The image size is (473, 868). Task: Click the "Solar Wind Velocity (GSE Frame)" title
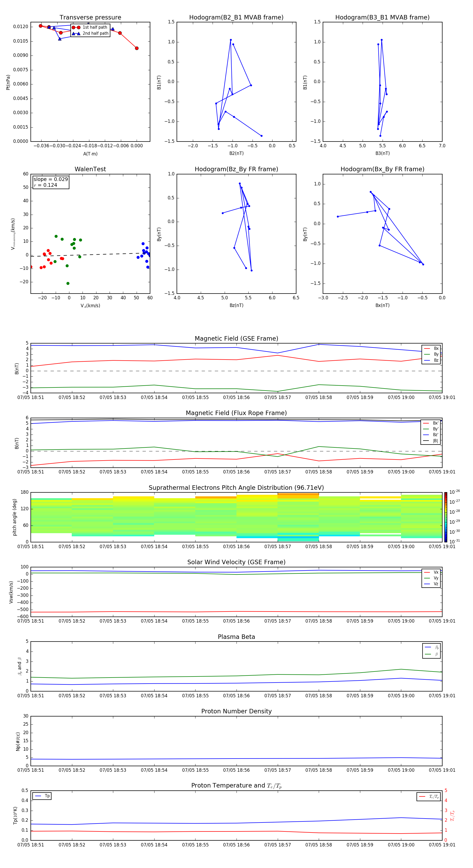click(236, 562)
